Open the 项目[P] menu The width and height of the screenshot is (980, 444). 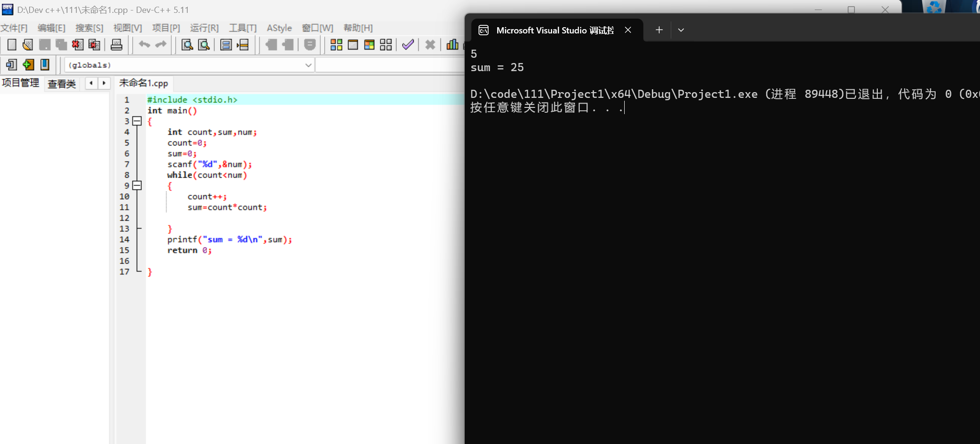click(x=166, y=28)
